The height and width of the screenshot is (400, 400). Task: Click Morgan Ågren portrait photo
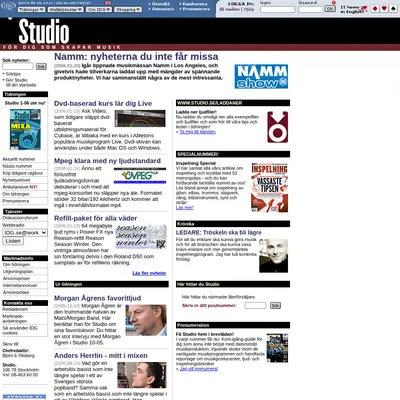coord(146,320)
